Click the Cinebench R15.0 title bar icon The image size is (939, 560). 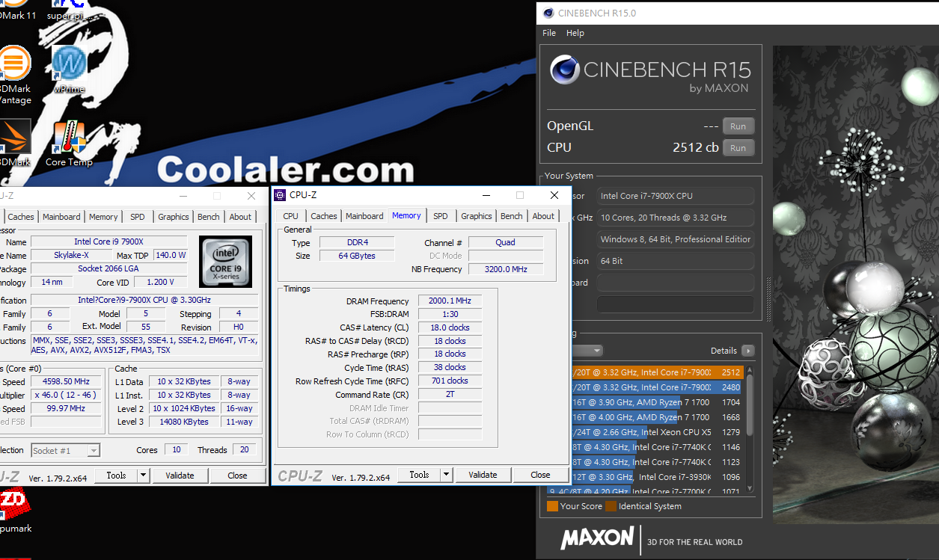(x=548, y=13)
